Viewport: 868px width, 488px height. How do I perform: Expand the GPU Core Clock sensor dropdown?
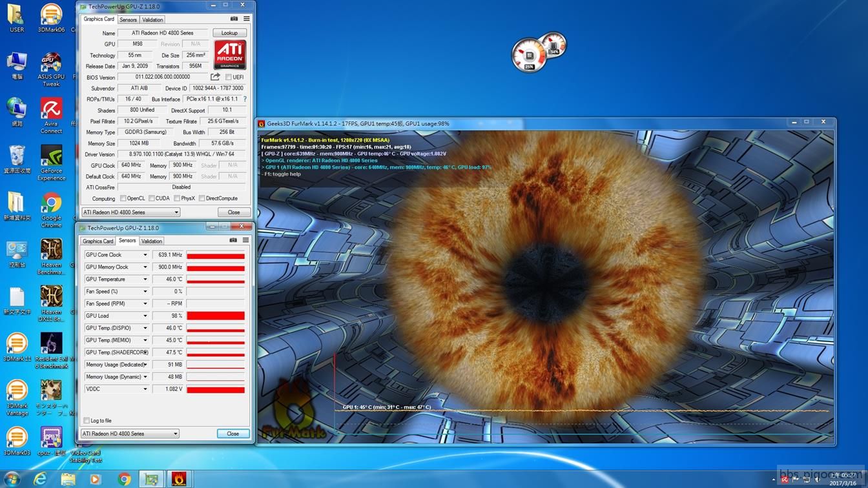point(145,255)
